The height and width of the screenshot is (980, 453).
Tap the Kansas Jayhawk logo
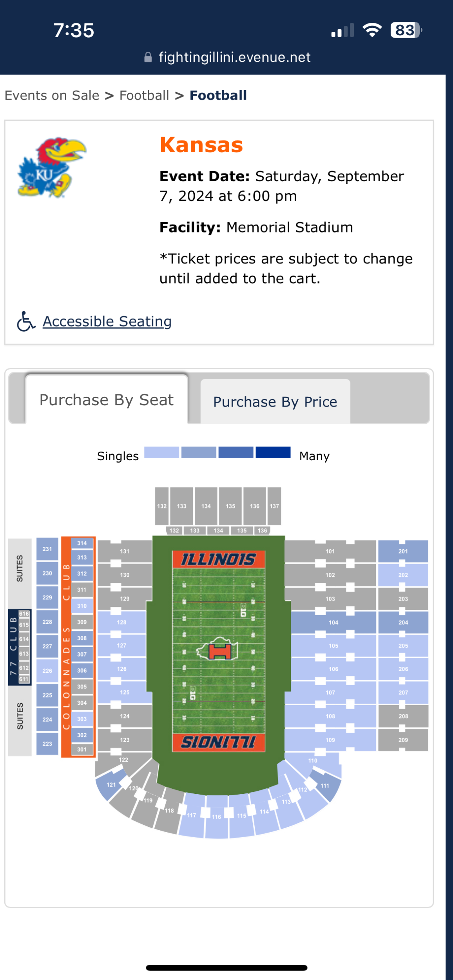(x=52, y=167)
